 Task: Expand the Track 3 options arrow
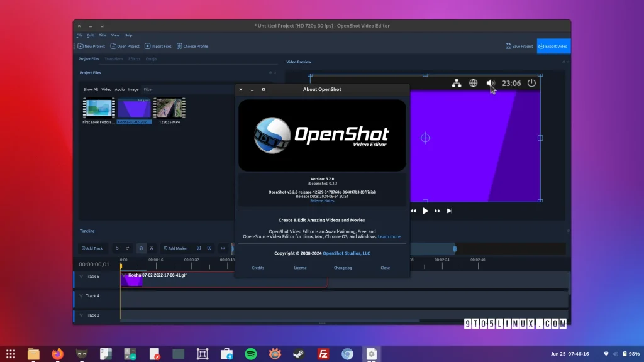point(81,315)
